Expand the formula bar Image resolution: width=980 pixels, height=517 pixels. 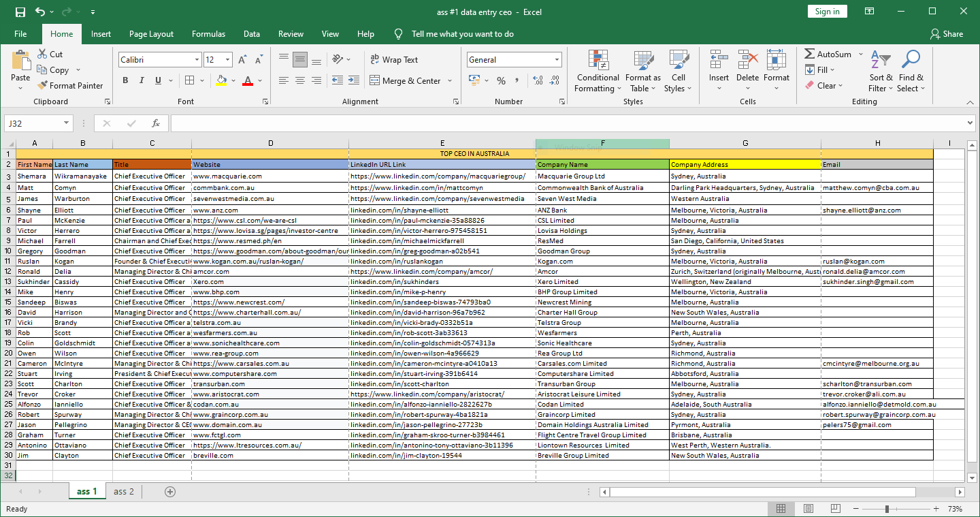[970, 123]
